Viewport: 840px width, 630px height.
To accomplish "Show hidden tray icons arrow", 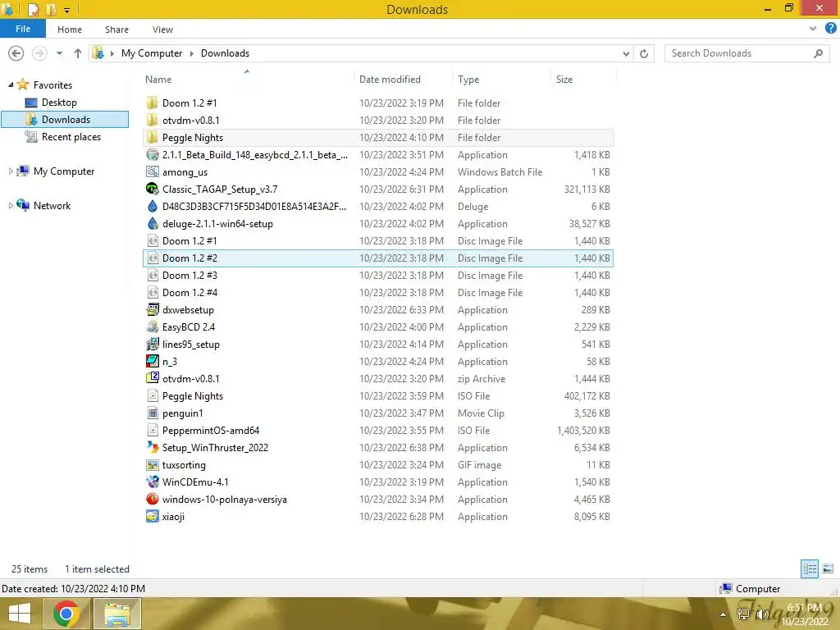I will (723, 615).
